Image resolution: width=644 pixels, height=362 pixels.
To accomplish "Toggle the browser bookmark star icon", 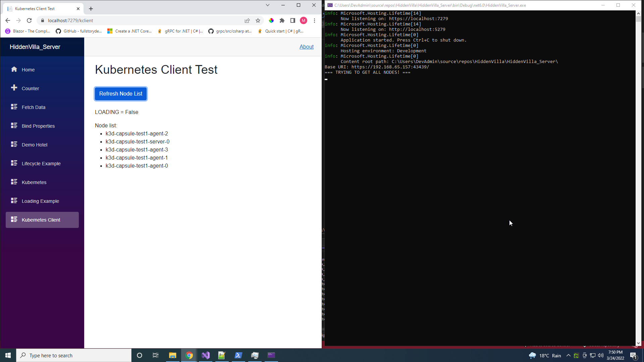I will 258,20.
